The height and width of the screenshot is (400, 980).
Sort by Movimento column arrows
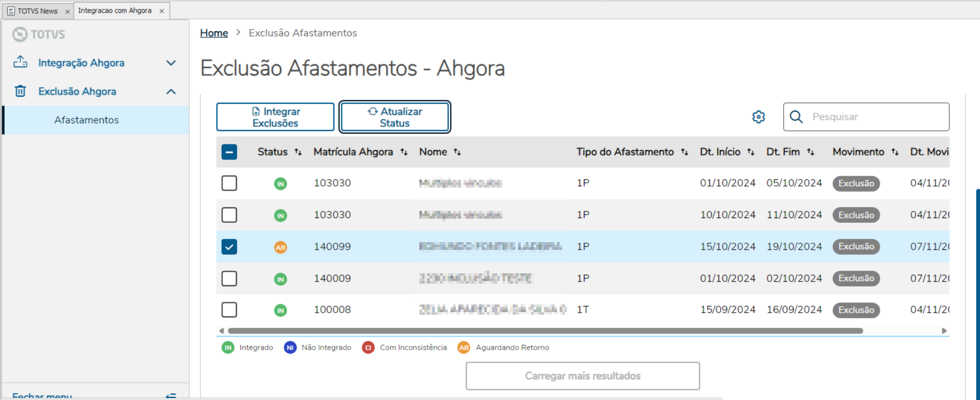click(895, 152)
